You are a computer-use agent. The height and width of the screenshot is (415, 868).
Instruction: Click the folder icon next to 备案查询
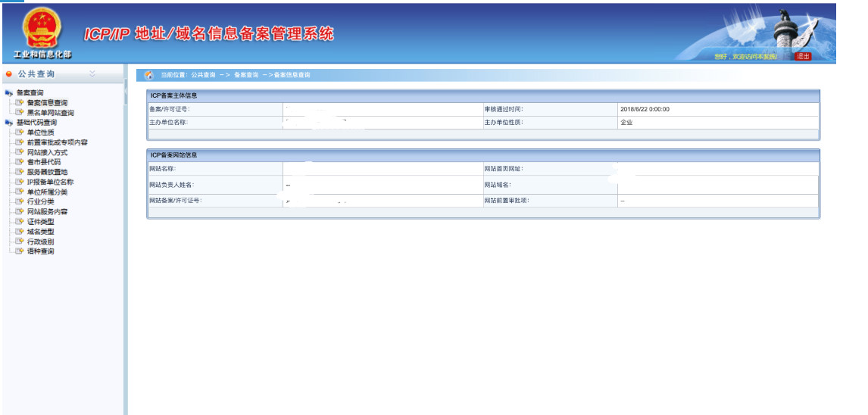tap(9, 93)
